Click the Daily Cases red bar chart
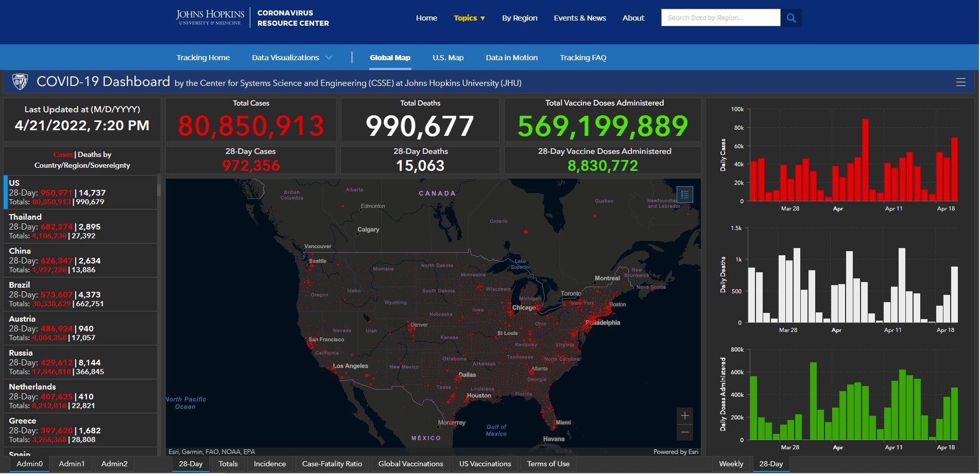 854,160
